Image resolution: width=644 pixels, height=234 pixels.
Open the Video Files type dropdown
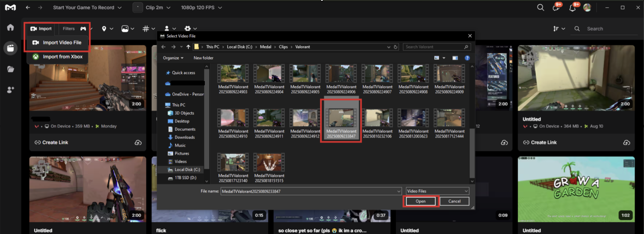437,191
